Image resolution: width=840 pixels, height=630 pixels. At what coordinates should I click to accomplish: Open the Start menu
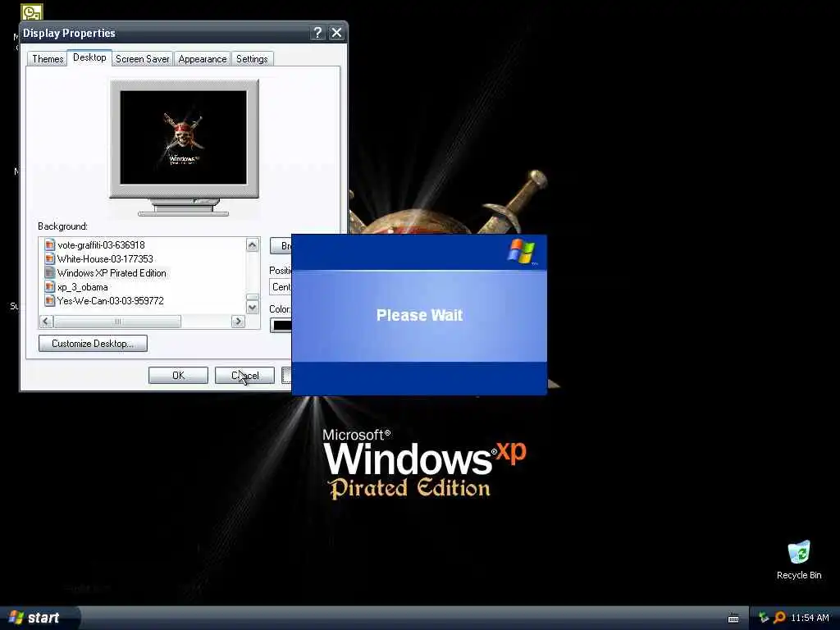[39, 618]
